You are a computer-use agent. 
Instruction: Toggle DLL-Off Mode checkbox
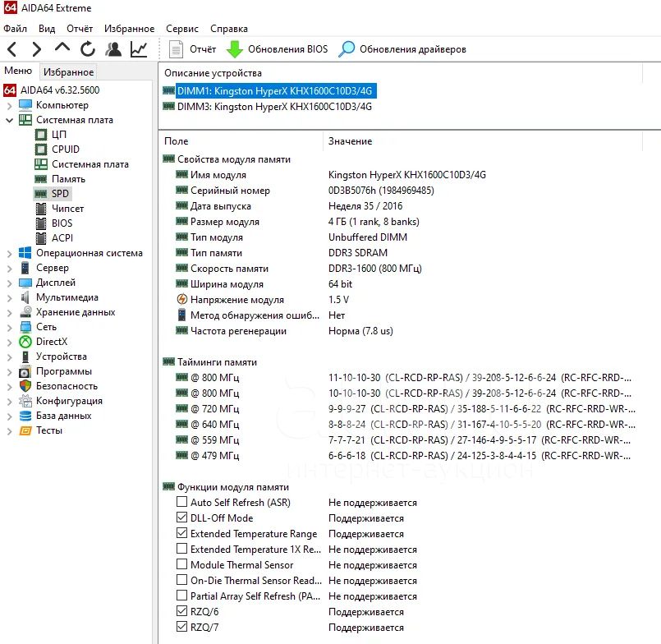181,517
